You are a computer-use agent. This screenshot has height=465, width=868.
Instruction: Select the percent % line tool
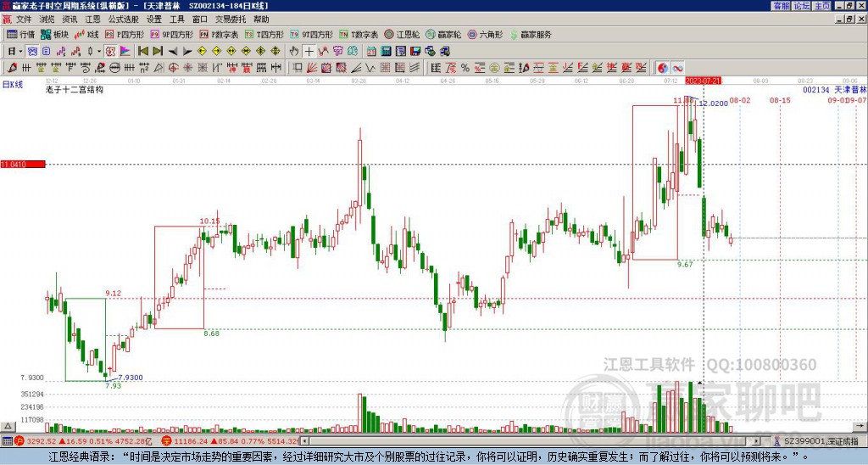tap(465, 68)
